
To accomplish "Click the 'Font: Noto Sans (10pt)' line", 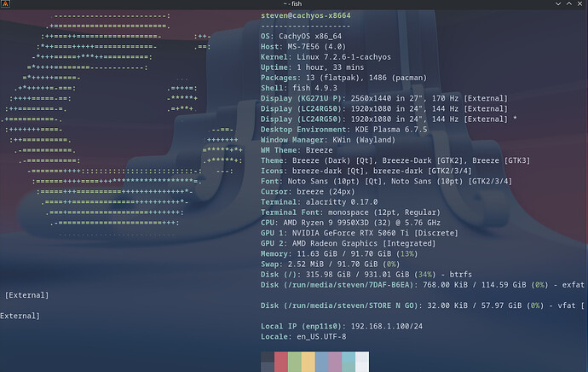I will coord(386,182).
